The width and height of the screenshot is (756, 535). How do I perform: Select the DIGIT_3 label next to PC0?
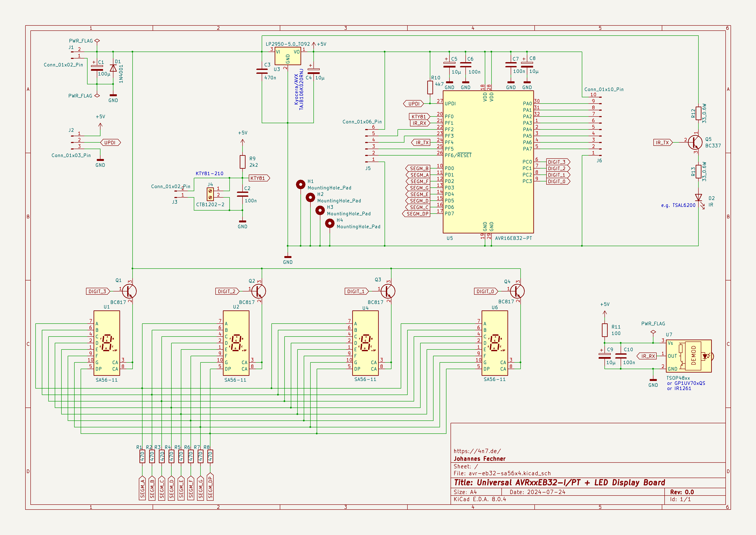pos(558,162)
